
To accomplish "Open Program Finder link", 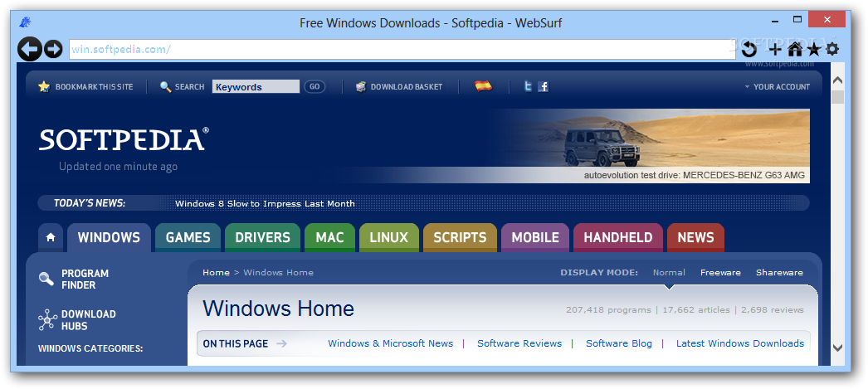I will click(85, 279).
